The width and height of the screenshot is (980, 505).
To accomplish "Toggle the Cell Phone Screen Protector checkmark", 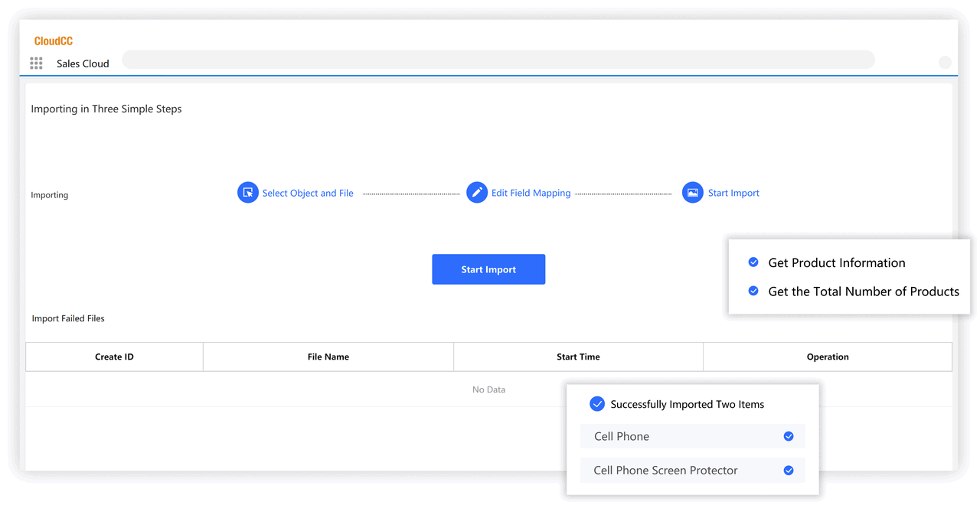I will tap(789, 471).
